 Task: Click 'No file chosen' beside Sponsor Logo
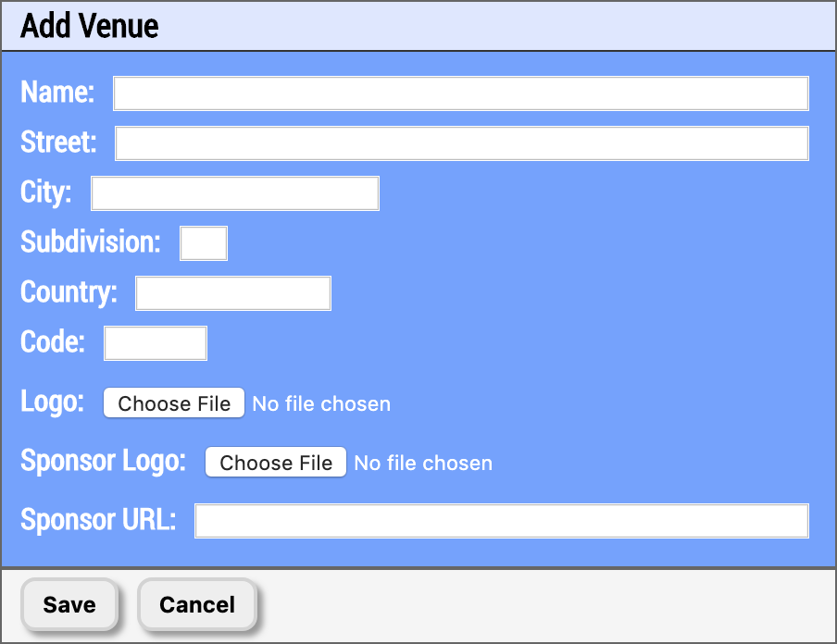pyautogui.click(x=423, y=462)
